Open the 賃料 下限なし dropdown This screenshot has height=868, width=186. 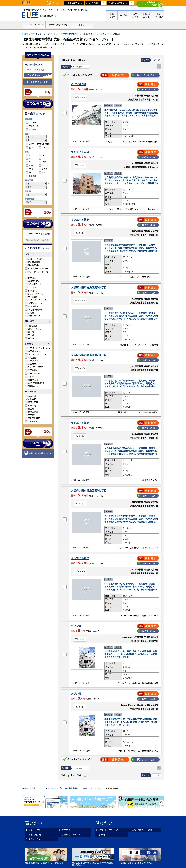click(x=36, y=137)
